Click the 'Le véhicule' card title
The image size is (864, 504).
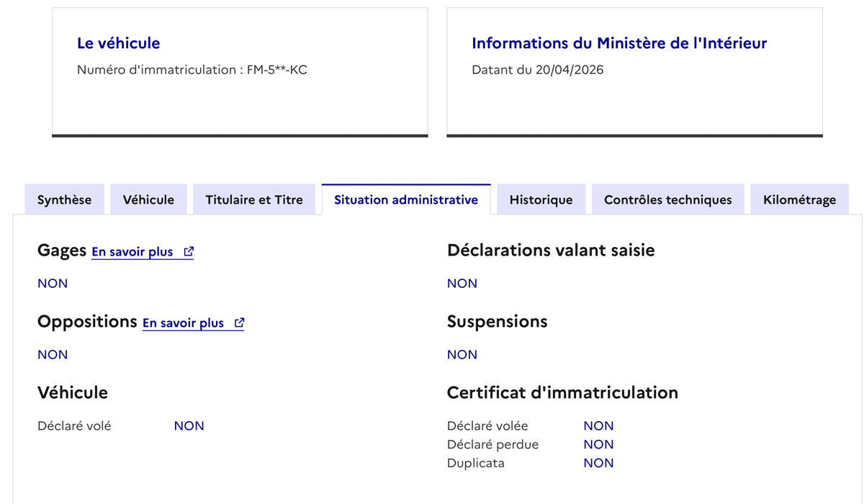pos(119,43)
